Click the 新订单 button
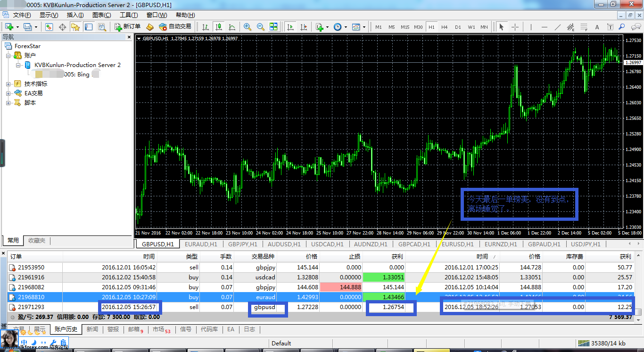The width and height of the screenshot is (644, 352). [127, 27]
